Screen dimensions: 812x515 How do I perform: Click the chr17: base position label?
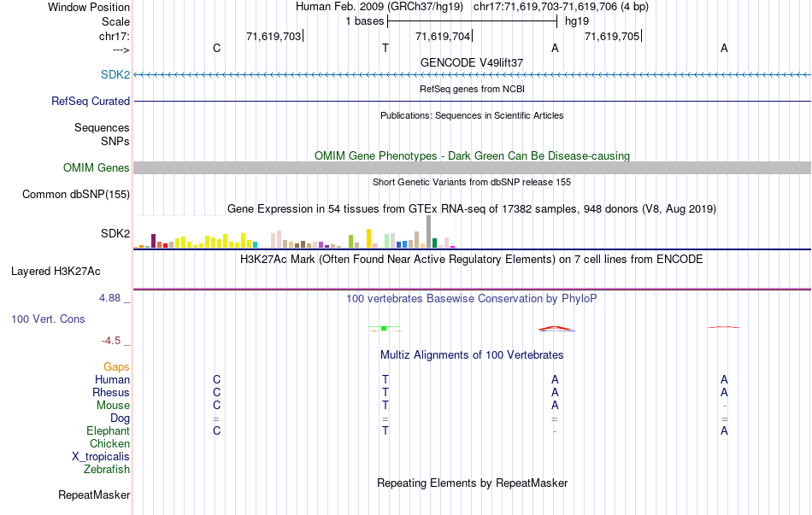115,36
